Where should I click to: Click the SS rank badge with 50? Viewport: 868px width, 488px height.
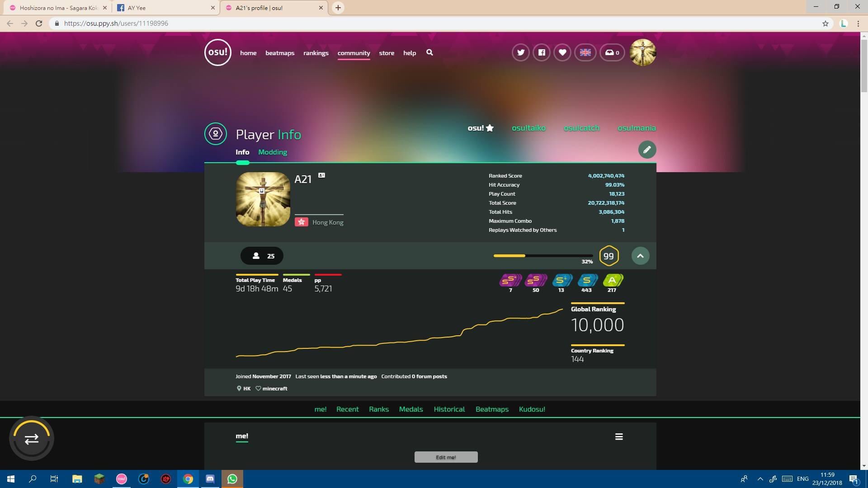(536, 280)
